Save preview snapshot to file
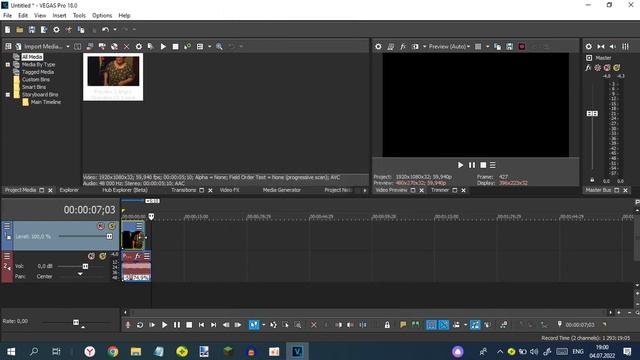The width and height of the screenshot is (640, 360). (509, 47)
